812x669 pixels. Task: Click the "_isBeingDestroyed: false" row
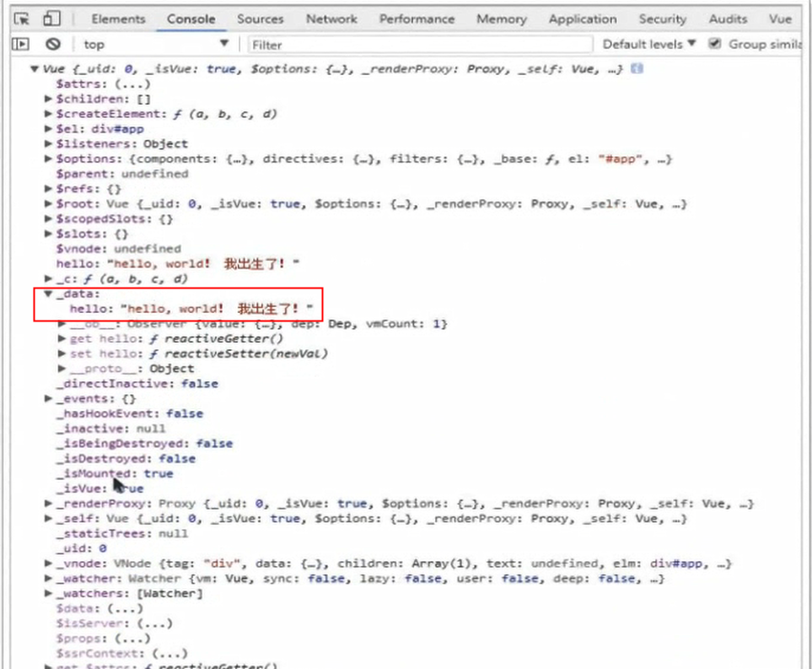pos(144,444)
